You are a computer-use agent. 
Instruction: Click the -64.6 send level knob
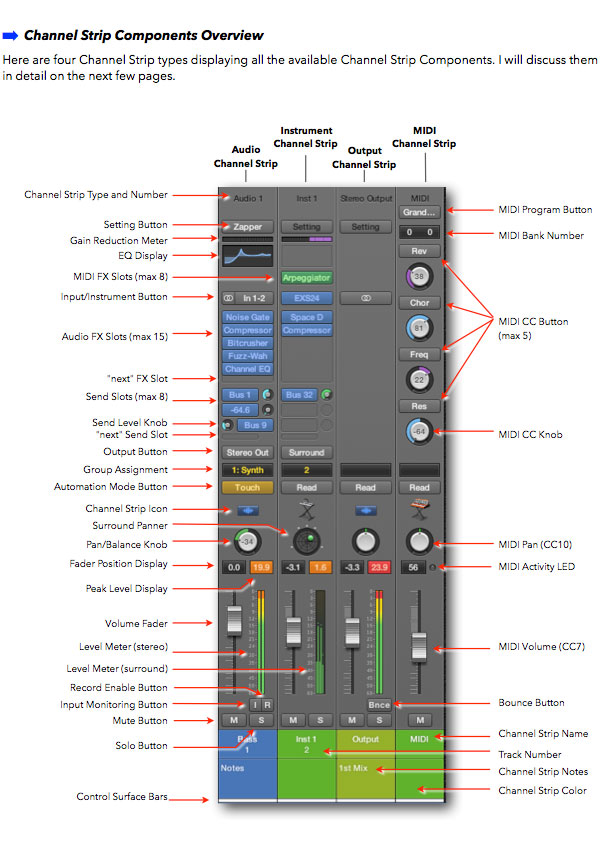coord(267,410)
